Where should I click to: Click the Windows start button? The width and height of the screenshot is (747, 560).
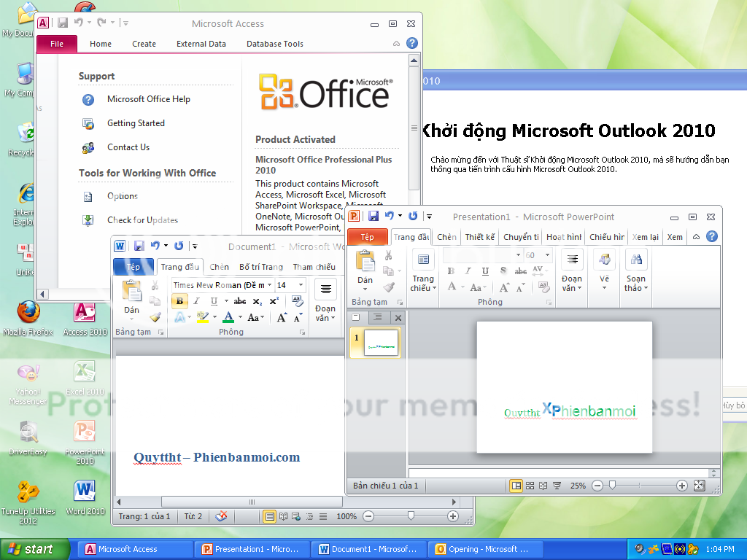tap(35, 549)
